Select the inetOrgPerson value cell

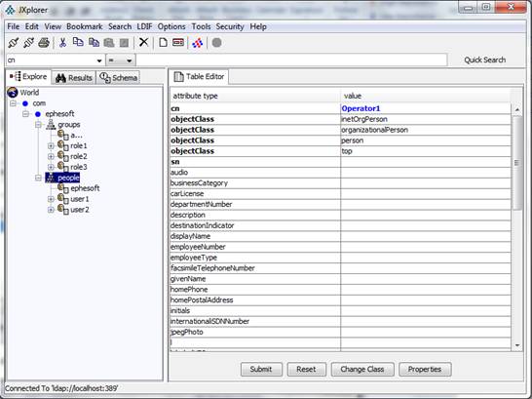[426, 119]
